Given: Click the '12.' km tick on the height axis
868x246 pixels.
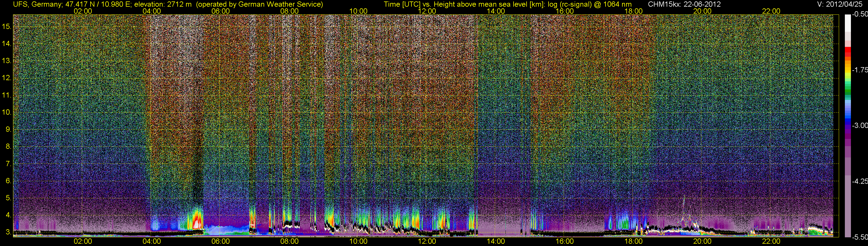Looking at the screenshot, I should coord(7,78).
